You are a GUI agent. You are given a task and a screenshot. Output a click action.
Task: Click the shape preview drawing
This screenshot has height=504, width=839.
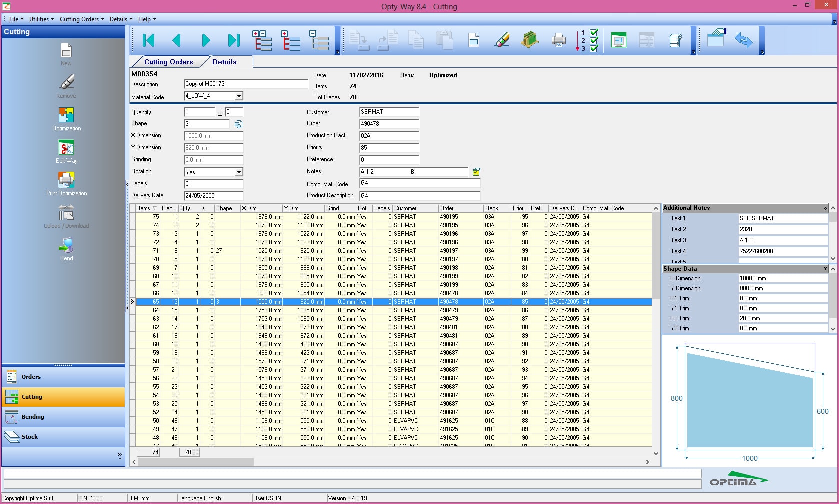point(749,401)
